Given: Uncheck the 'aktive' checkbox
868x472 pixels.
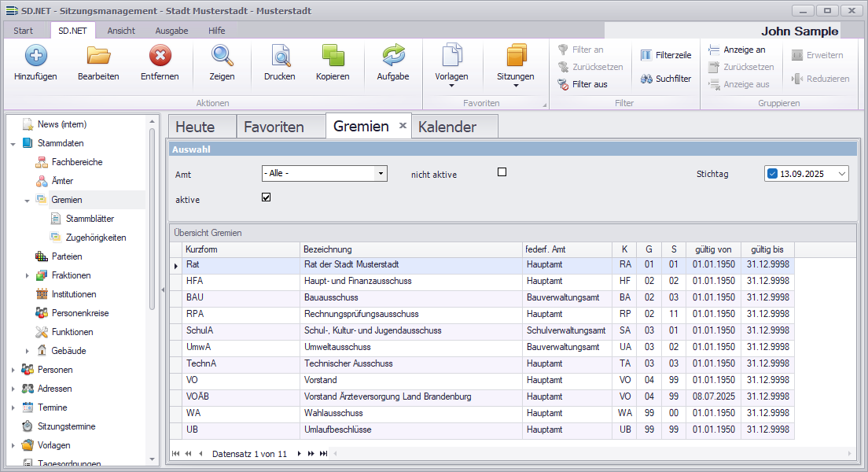Looking at the screenshot, I should (266, 197).
